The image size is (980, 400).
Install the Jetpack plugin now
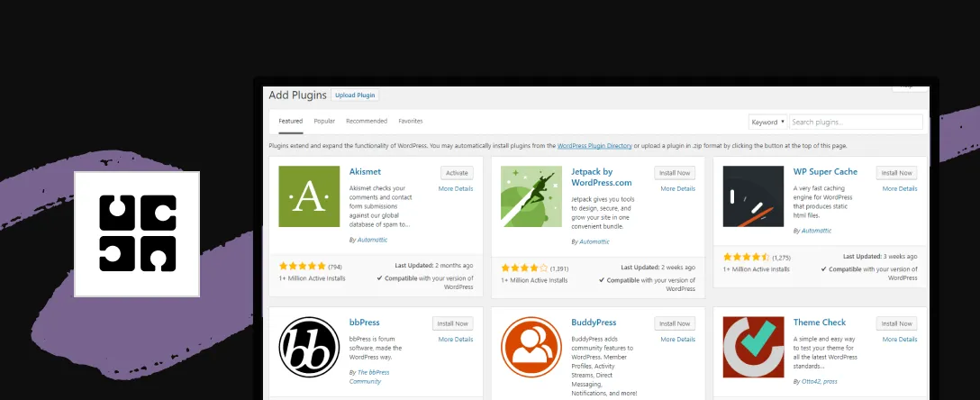(x=675, y=173)
